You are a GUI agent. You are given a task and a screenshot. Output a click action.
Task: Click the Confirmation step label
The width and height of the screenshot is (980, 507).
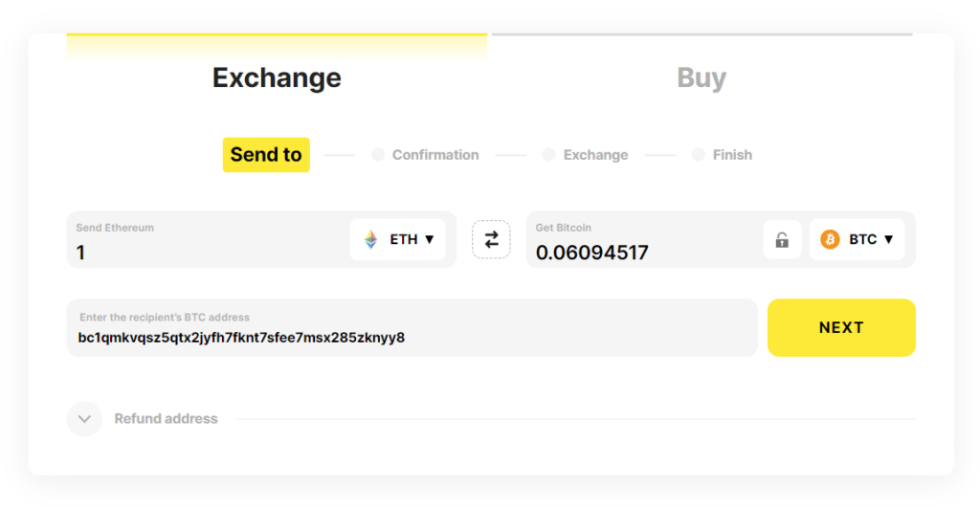pos(435,155)
